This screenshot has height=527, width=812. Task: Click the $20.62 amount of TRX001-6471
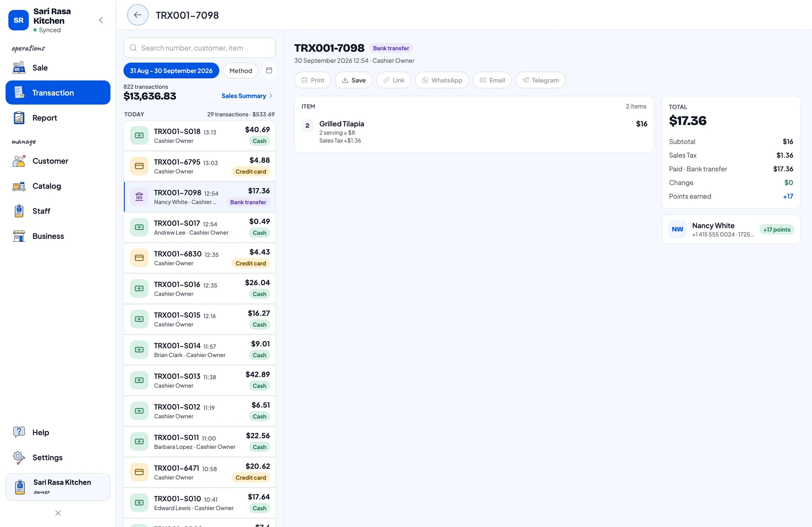pos(257,466)
